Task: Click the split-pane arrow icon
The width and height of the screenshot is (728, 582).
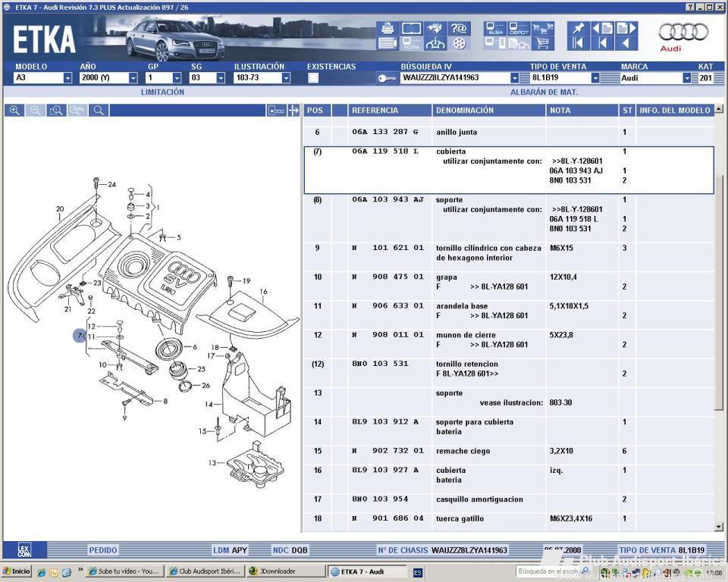Action: tap(293, 111)
